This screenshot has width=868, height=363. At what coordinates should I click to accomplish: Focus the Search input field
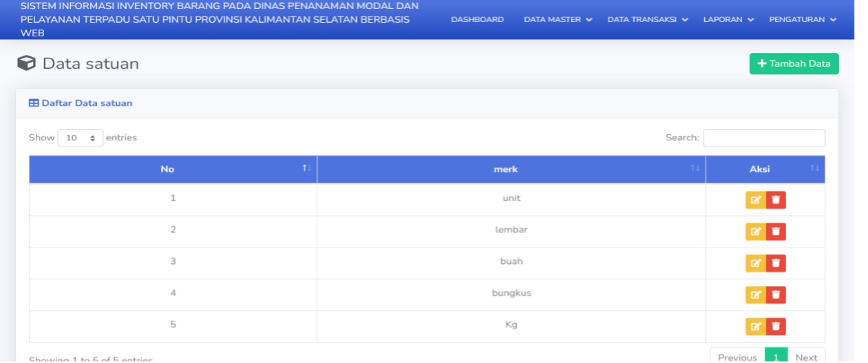(764, 137)
